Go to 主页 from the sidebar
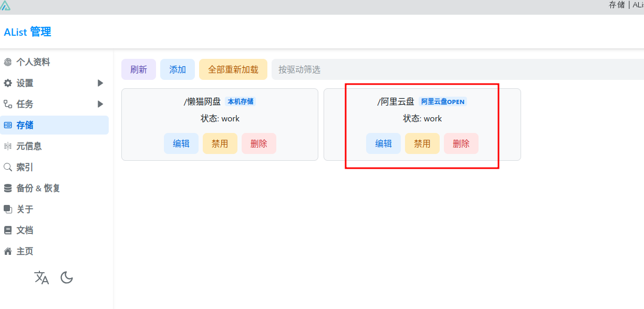Image resolution: width=644 pixels, height=309 pixels. tap(54, 251)
